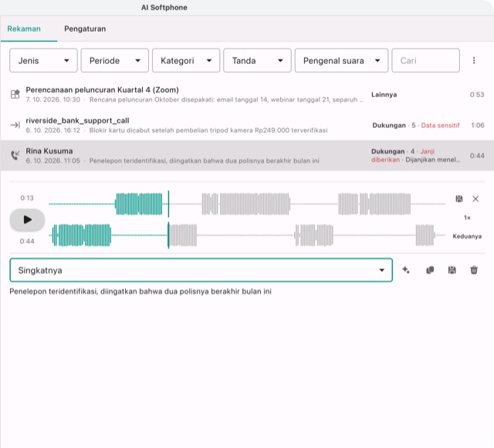The height and width of the screenshot is (448, 494).
Task: Expand the Tanda filter dropdown
Action: (x=257, y=60)
